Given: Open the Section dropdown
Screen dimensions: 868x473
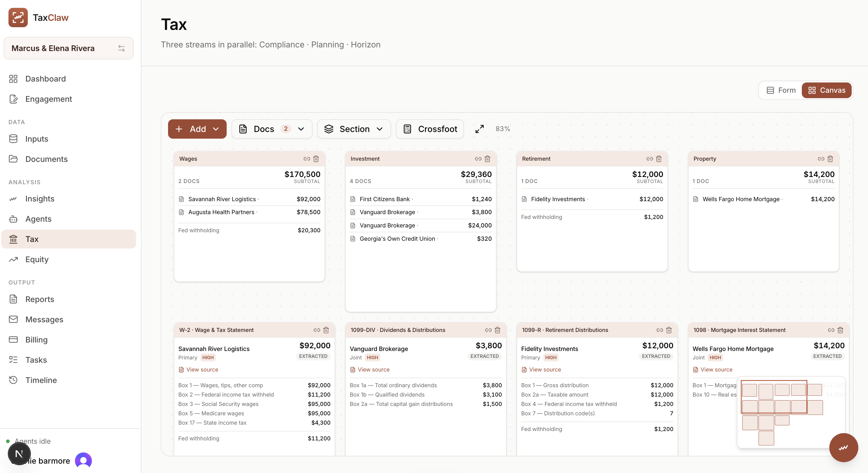Looking at the screenshot, I should point(354,129).
